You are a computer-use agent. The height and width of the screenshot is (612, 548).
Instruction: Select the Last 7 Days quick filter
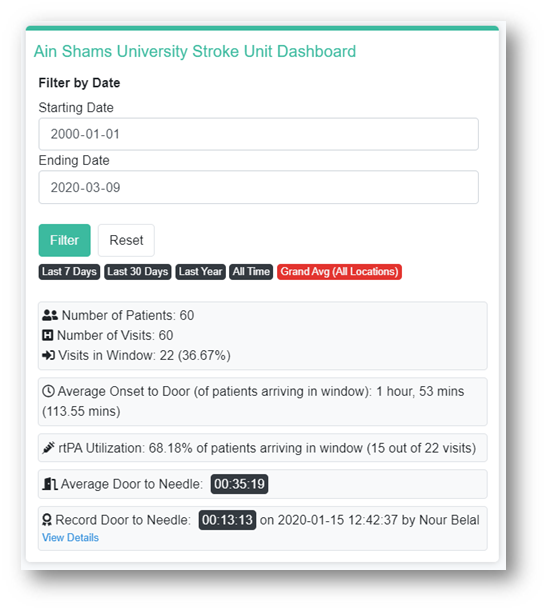[69, 272]
